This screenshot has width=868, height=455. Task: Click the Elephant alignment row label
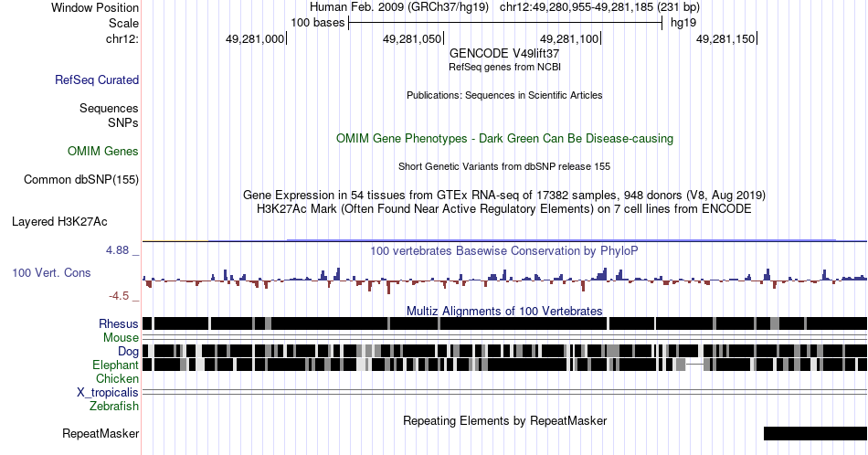click(x=115, y=365)
